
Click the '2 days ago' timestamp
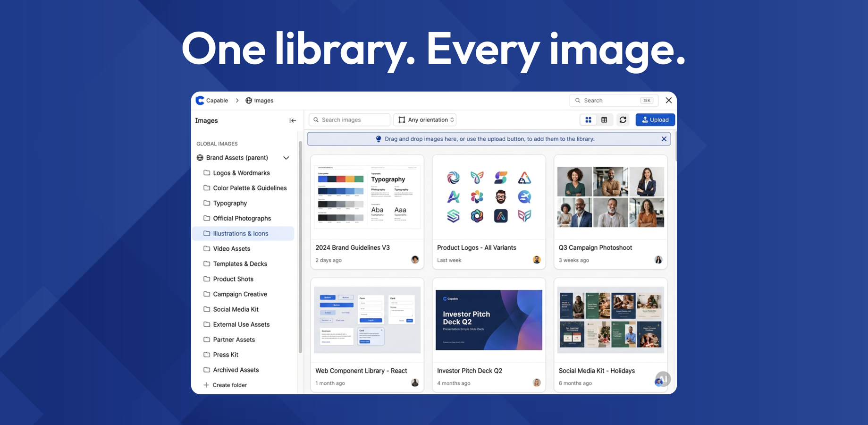tap(329, 260)
